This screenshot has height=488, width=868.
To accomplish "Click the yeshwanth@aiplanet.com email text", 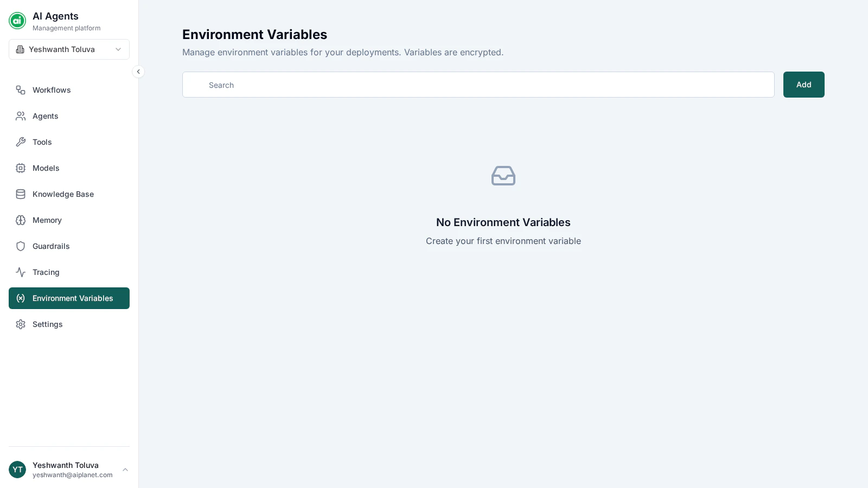I will coord(73,475).
